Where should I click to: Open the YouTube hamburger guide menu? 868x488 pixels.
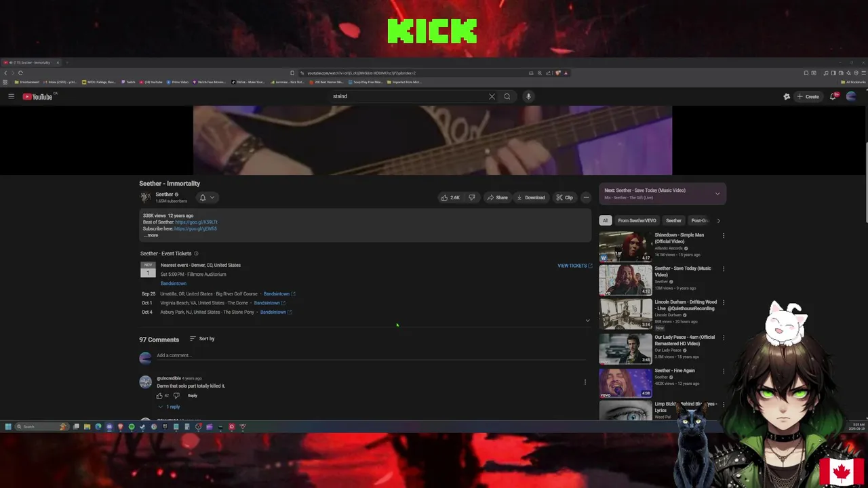click(11, 96)
